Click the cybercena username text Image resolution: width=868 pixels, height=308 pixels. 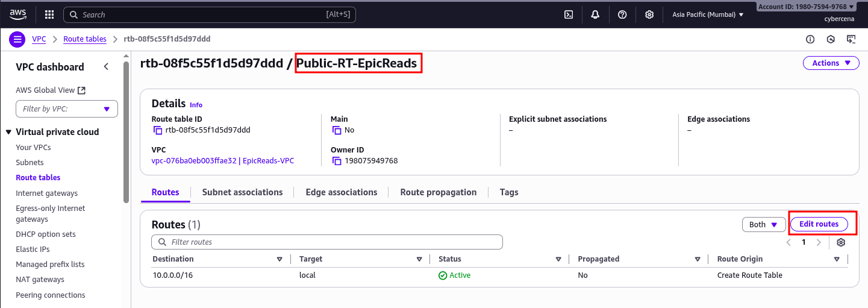pos(840,19)
